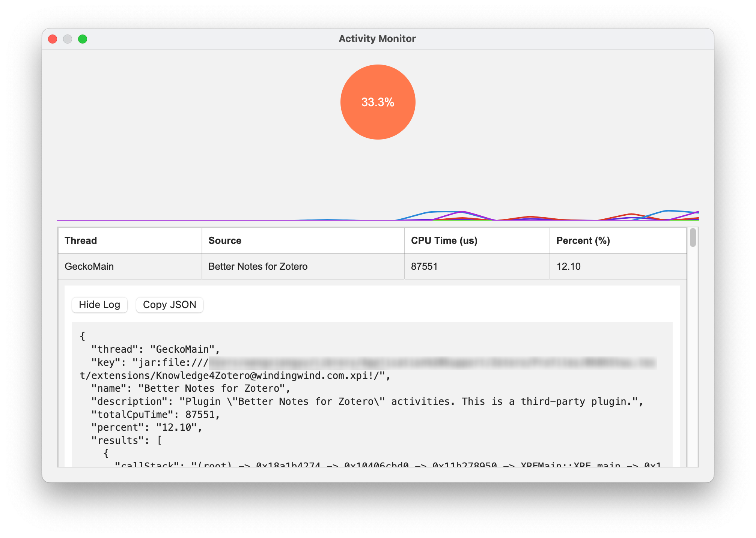This screenshot has width=756, height=538.
Task: Click the 12.10 percent cell
Action: (x=568, y=266)
